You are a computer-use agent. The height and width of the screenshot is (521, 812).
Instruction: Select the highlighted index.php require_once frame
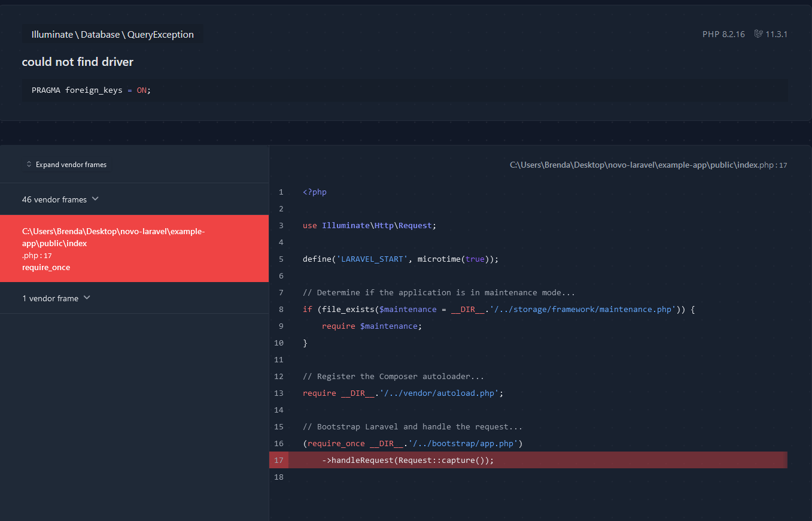pos(134,249)
